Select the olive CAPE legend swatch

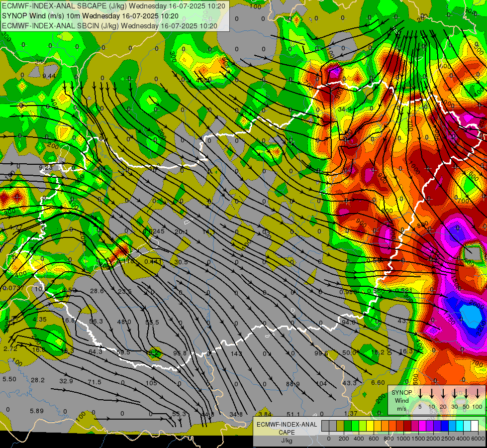[340, 426]
